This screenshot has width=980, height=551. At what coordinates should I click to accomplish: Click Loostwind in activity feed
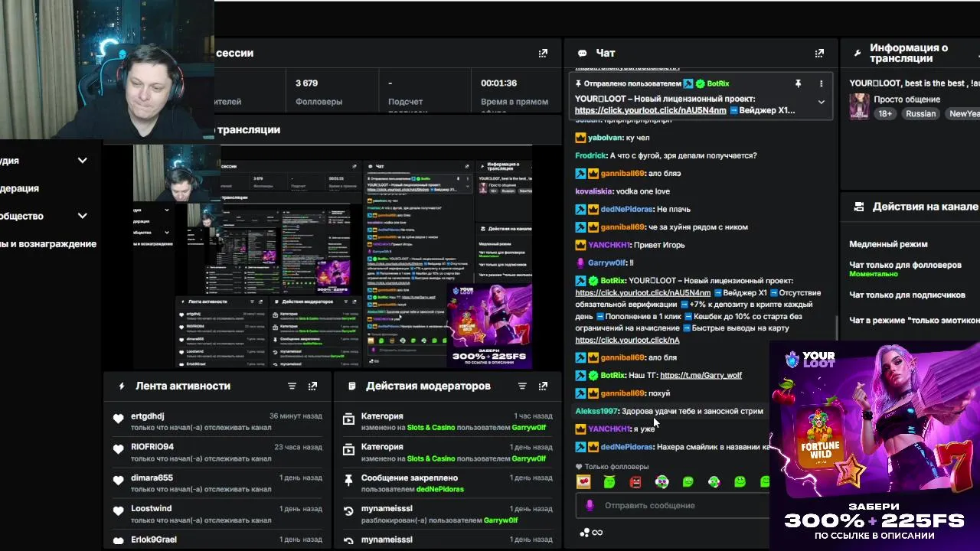151,508
